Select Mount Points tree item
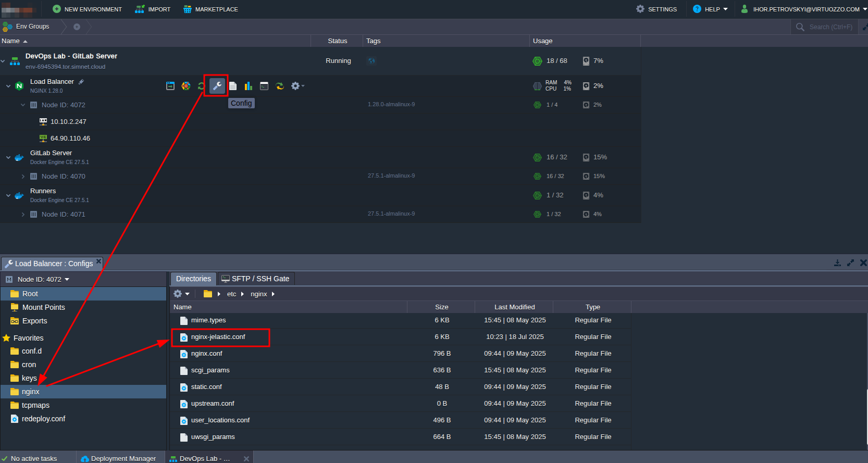The height and width of the screenshot is (463, 868). click(83, 307)
